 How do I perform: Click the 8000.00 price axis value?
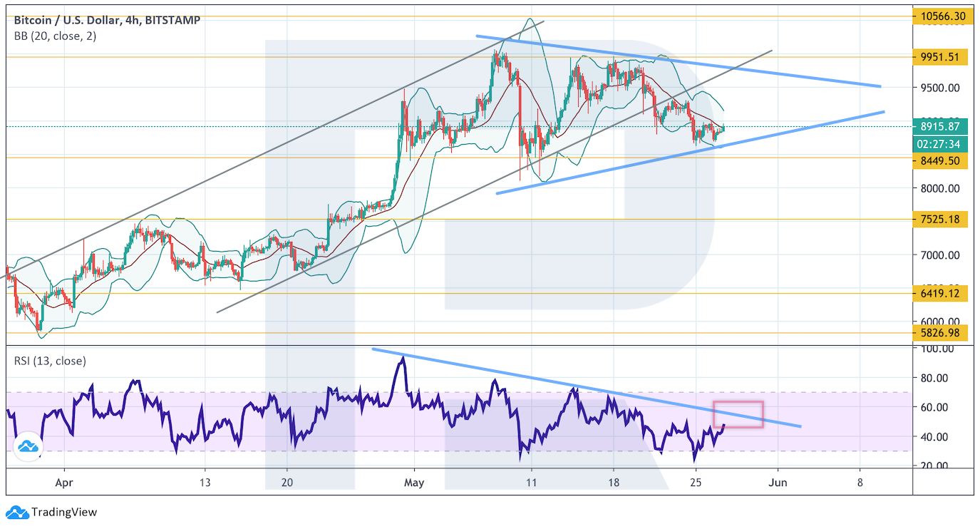pyautogui.click(x=939, y=188)
